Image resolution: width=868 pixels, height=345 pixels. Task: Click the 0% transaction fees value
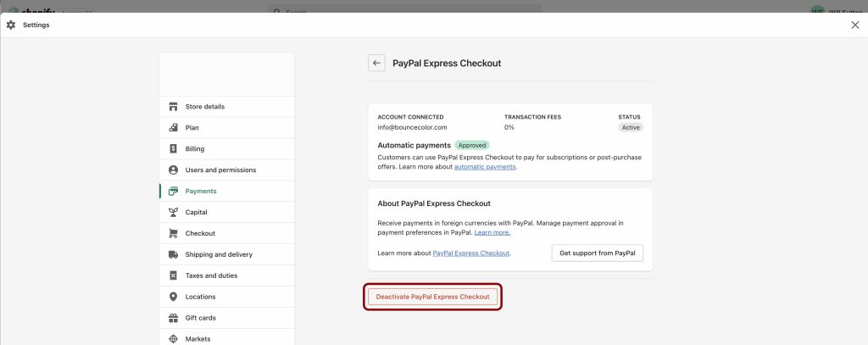click(509, 127)
